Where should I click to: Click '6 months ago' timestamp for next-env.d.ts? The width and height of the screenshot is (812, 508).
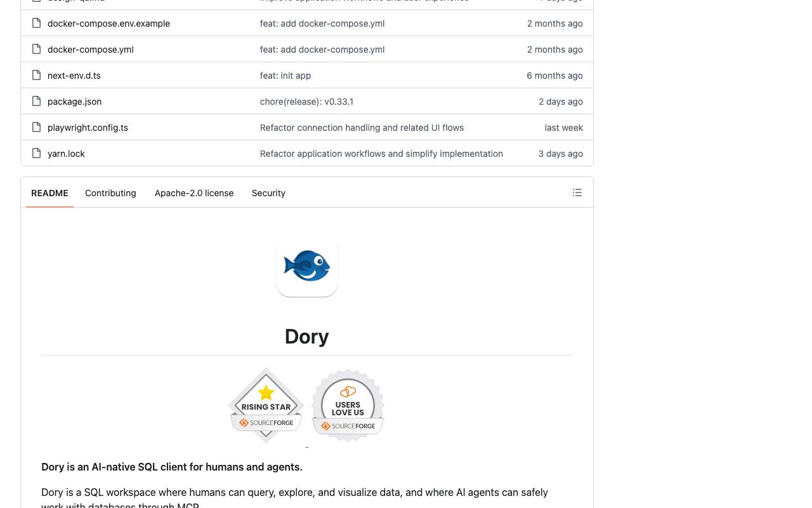(x=554, y=76)
